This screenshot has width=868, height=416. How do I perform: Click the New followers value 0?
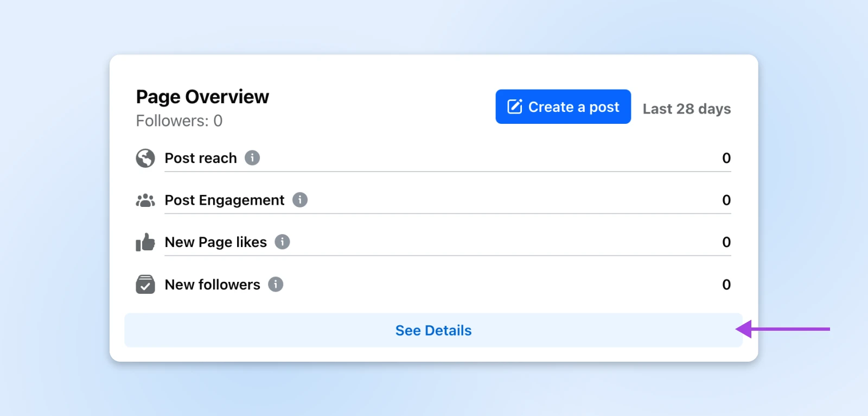(x=726, y=285)
